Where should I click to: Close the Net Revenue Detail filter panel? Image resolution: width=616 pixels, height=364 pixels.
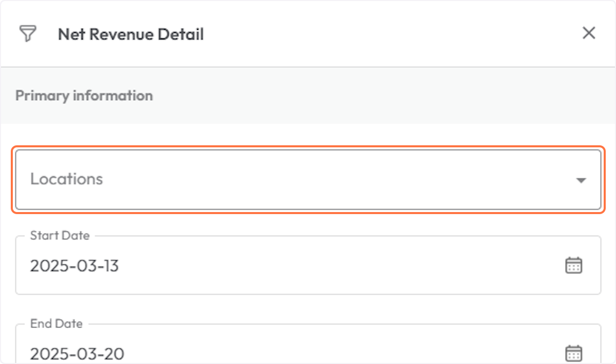pos(588,33)
